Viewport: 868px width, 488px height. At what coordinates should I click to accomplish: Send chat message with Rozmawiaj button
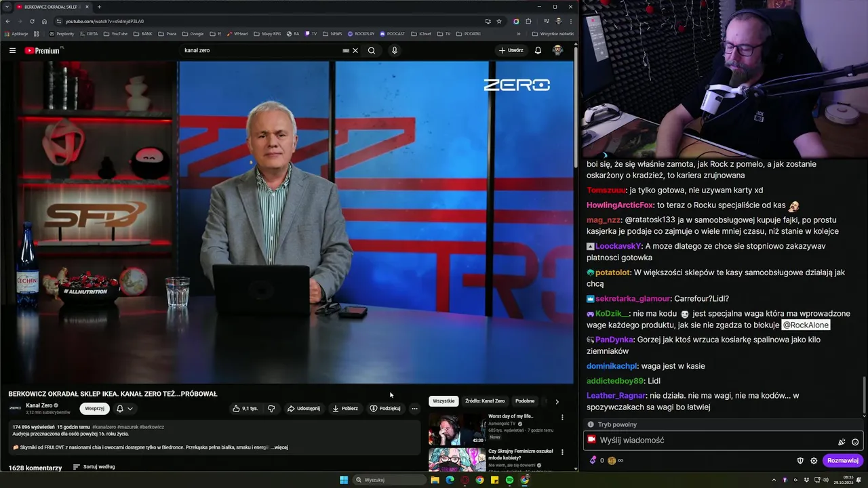pos(843,460)
